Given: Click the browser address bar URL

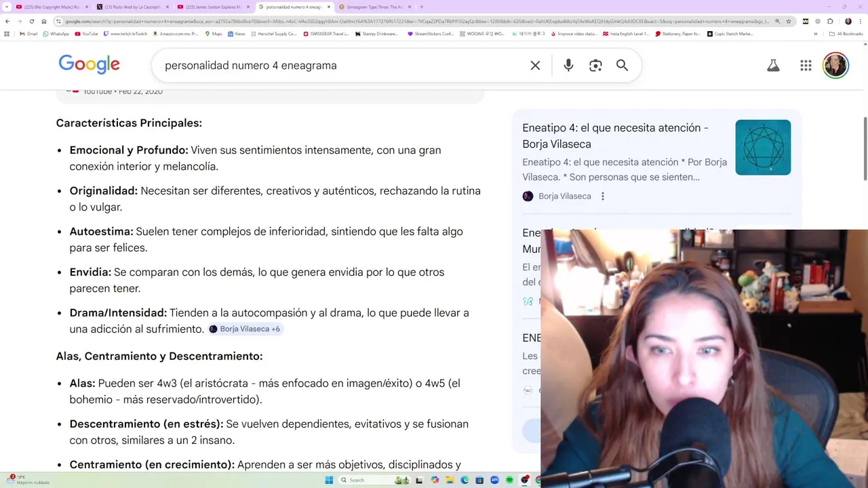Looking at the screenshot, I should click(x=380, y=21).
